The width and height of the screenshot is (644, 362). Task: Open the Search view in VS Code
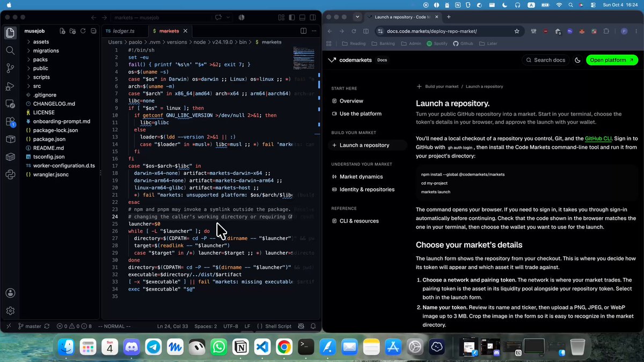10,50
